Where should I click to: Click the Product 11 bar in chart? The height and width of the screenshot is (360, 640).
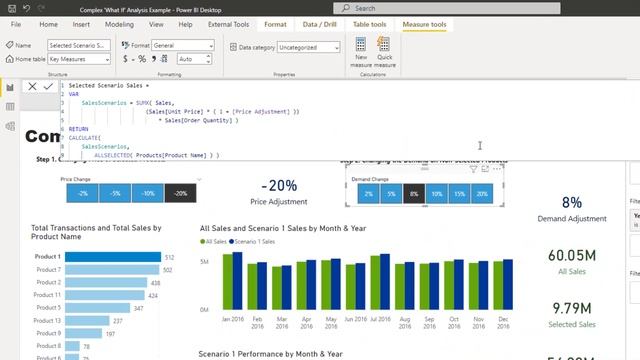tap(105, 295)
